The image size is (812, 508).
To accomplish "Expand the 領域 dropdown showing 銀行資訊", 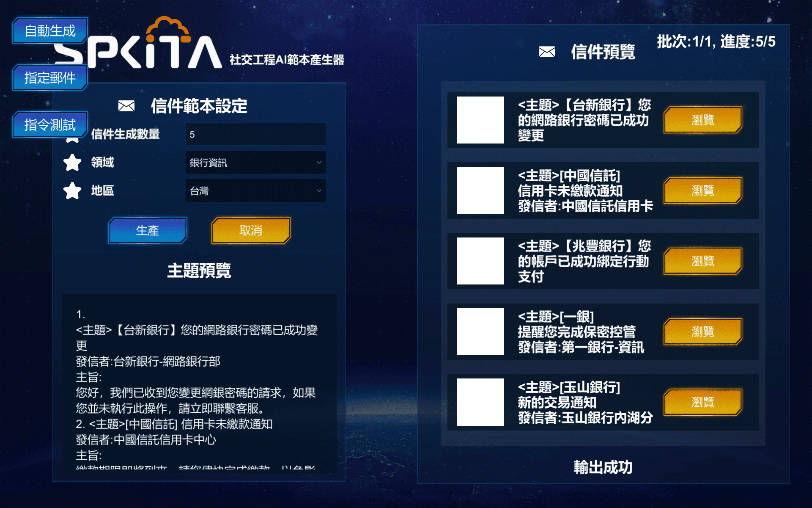I will pyautogui.click(x=255, y=163).
